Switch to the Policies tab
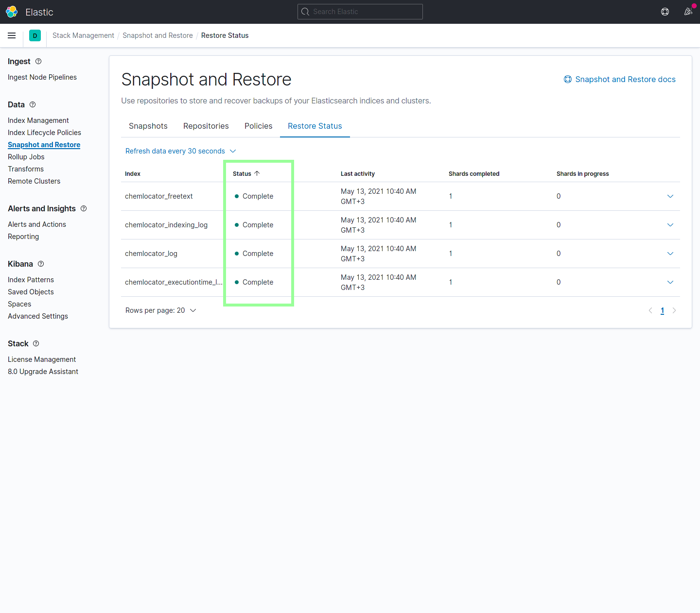700x613 pixels. pyautogui.click(x=258, y=126)
